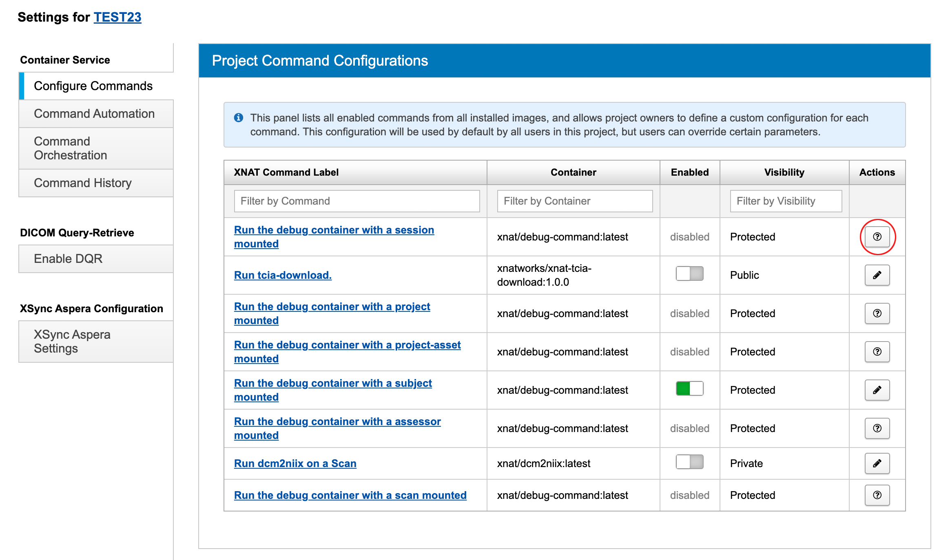This screenshot has height=560, width=939.
Task: Click help icon for scan mounted command
Action: click(x=877, y=495)
